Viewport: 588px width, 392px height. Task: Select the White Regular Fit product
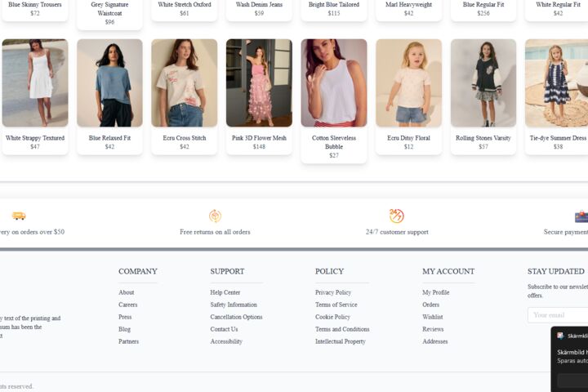pyautogui.click(x=556, y=9)
